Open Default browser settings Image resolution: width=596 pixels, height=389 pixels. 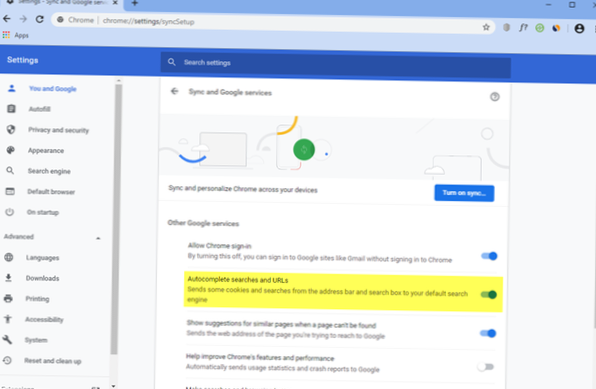51,192
